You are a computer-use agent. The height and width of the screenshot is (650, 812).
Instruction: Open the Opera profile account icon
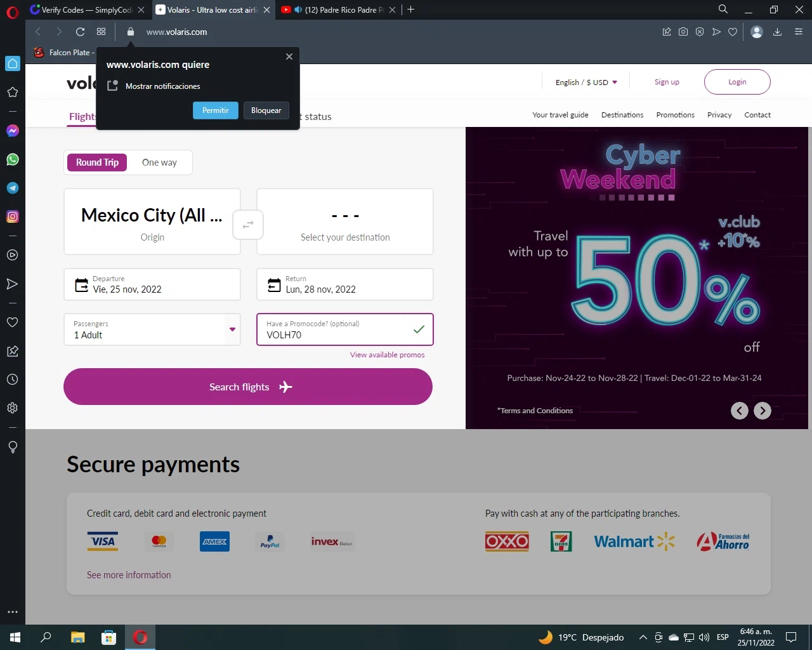click(x=756, y=32)
